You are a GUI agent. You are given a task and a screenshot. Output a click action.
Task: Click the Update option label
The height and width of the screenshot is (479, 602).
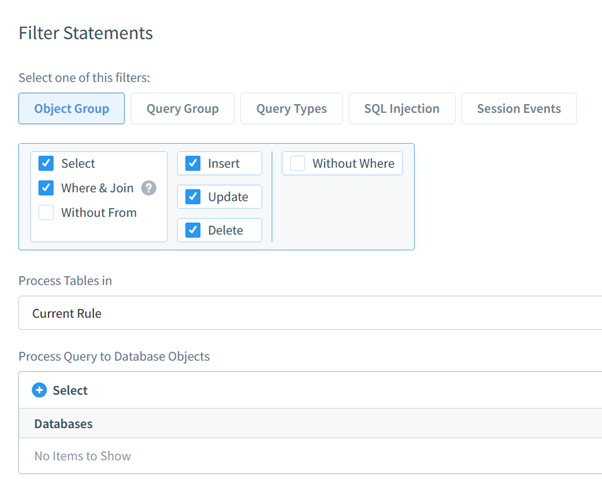click(x=228, y=197)
